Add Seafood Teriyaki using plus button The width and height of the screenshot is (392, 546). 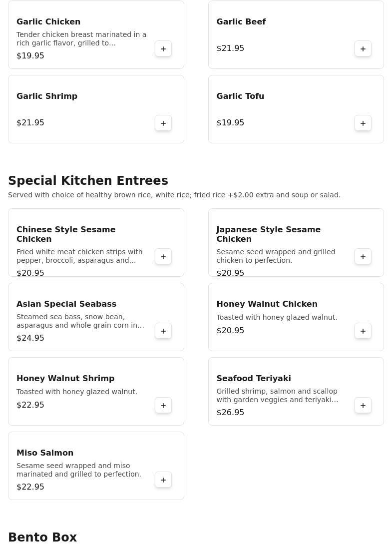point(363,406)
